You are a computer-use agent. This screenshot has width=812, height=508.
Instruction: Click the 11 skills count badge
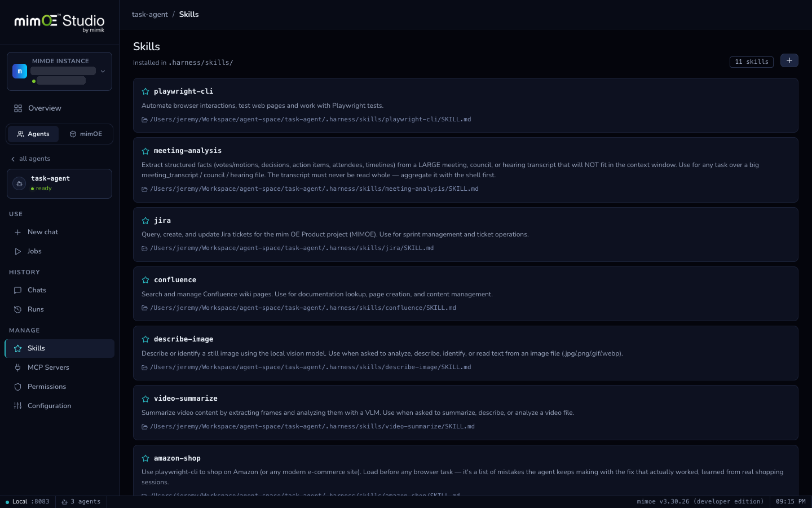pyautogui.click(x=752, y=62)
